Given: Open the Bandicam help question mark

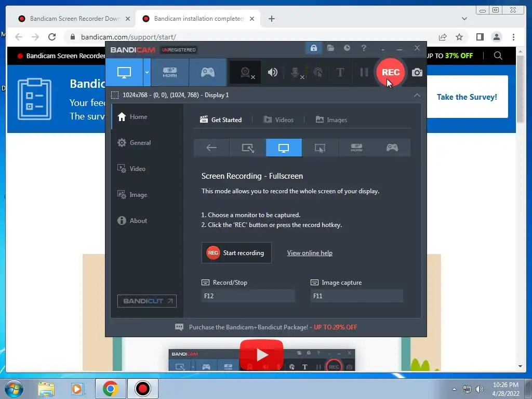Looking at the screenshot, I should pyautogui.click(x=364, y=48).
